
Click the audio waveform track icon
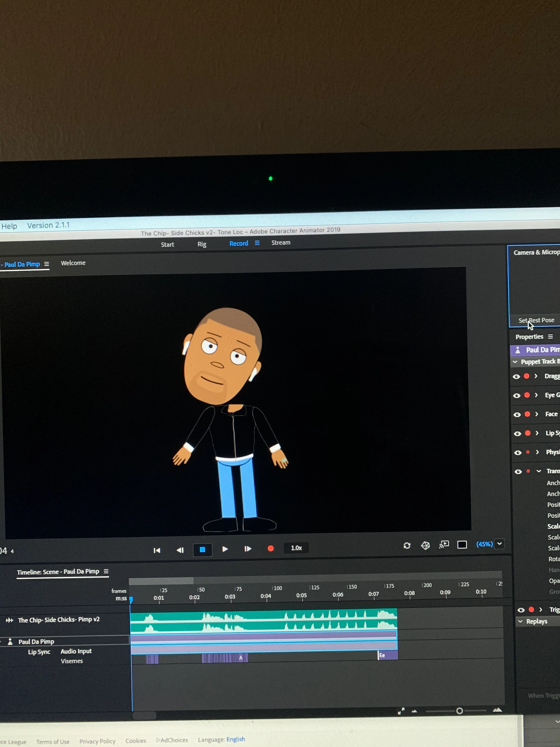click(9, 620)
